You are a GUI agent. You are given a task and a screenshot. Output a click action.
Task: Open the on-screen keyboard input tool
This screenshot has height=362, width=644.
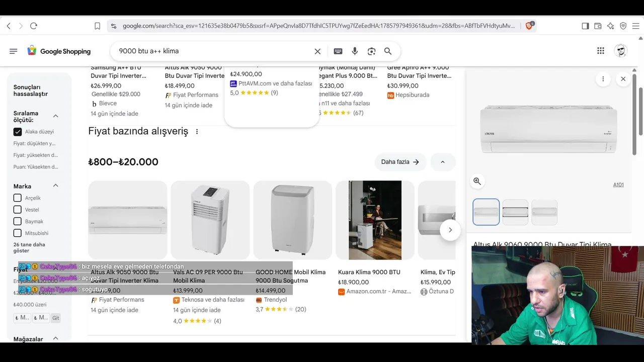coord(338,51)
